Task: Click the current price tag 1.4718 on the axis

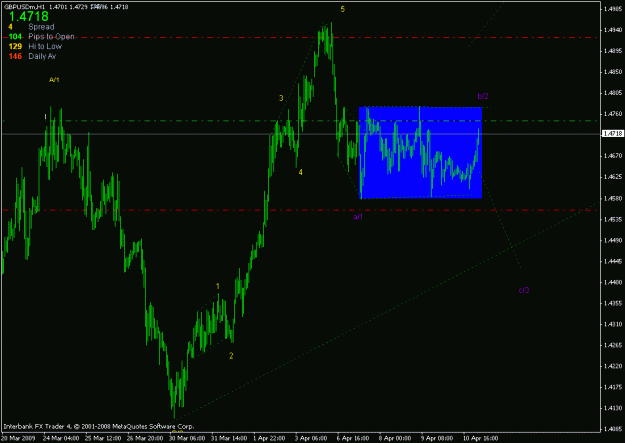Action: [x=613, y=134]
